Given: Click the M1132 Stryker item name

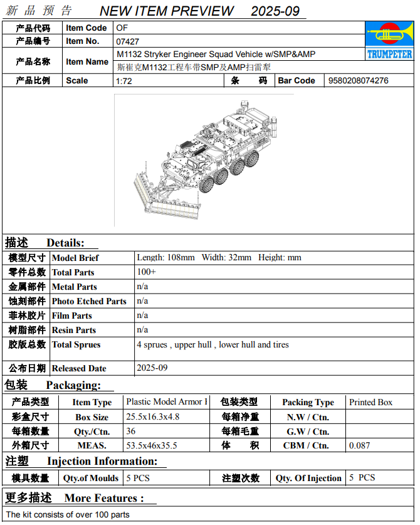Looking at the screenshot, I should [x=216, y=54].
